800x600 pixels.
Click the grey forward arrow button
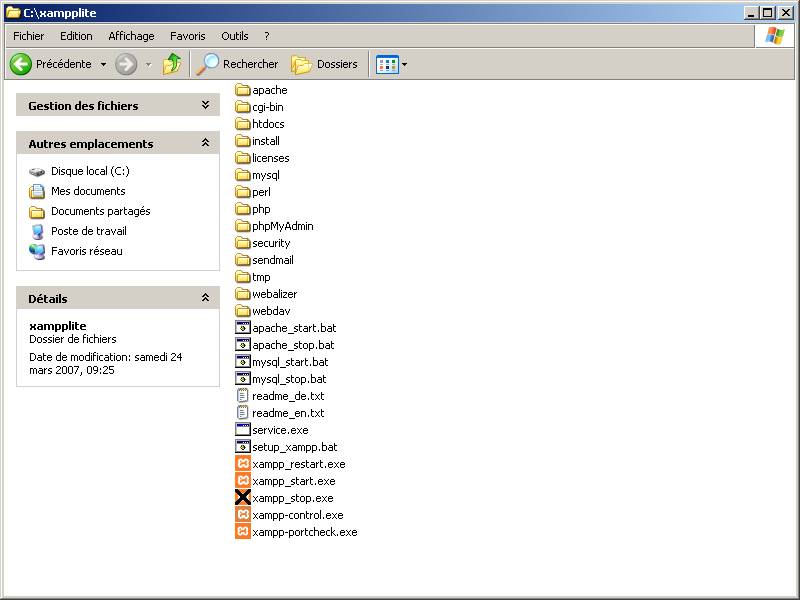point(126,64)
